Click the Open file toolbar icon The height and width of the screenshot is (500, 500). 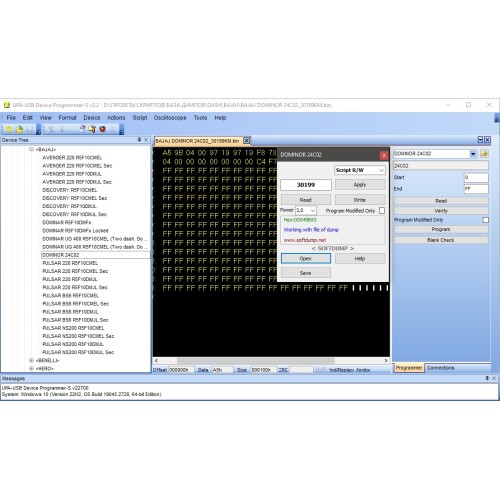click(19, 129)
